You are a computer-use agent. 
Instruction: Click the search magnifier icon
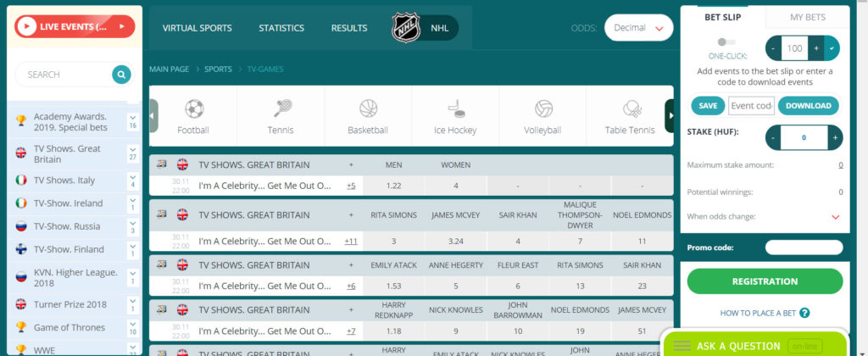tap(122, 75)
